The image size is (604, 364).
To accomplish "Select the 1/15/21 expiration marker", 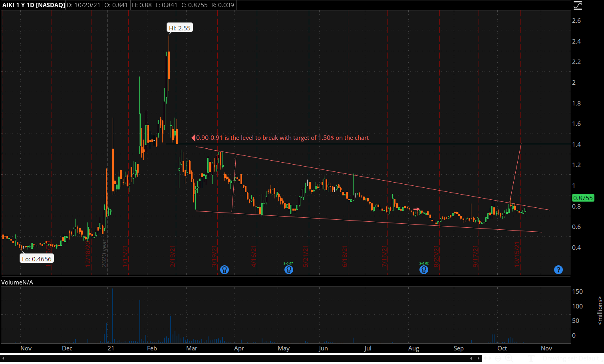I will point(125,256).
